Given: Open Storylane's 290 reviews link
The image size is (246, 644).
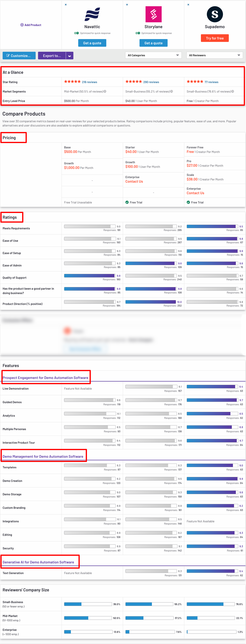Looking at the screenshot, I should (151, 82).
